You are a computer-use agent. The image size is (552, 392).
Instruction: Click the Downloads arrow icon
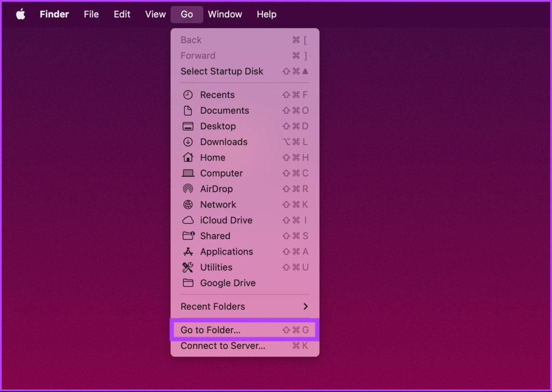(188, 142)
